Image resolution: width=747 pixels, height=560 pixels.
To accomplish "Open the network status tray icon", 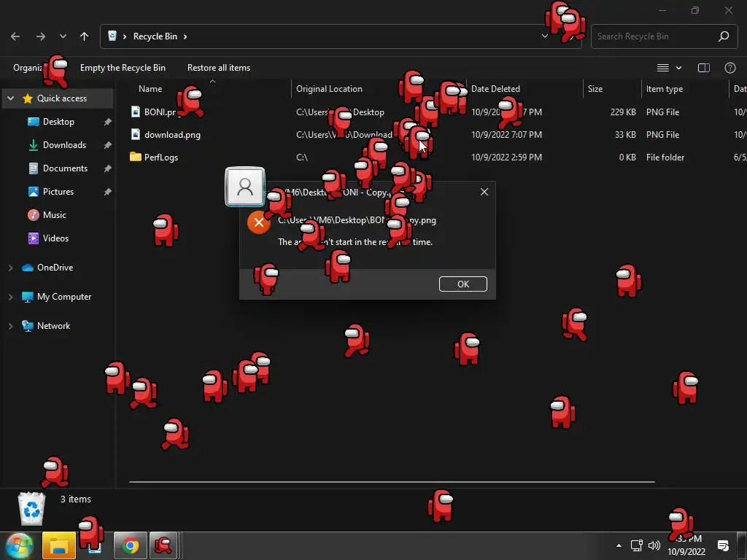I will coord(636,545).
